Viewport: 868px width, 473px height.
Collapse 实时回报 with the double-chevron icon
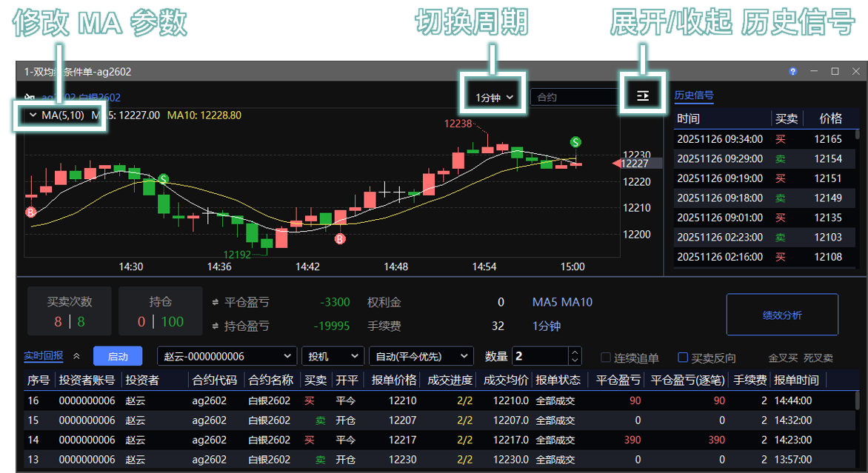tap(76, 357)
